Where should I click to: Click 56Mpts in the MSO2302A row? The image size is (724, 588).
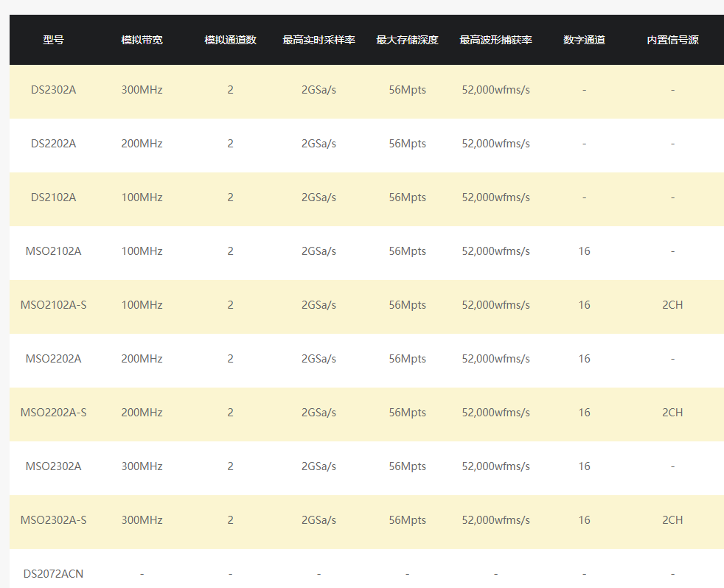tap(407, 466)
